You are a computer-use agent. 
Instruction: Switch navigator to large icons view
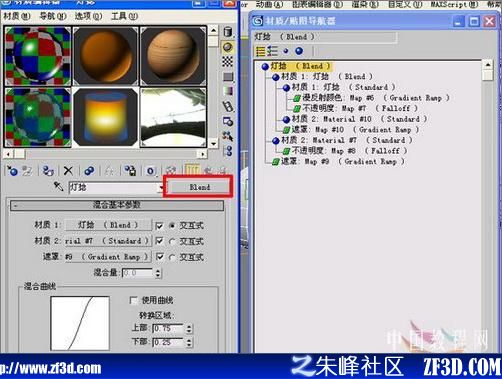pyautogui.click(x=299, y=51)
